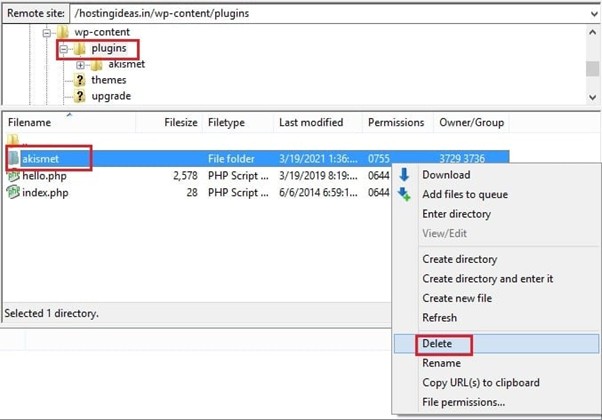The height and width of the screenshot is (420, 602).
Task: Click the themes unknown-folder icon in tree
Action: (81, 80)
